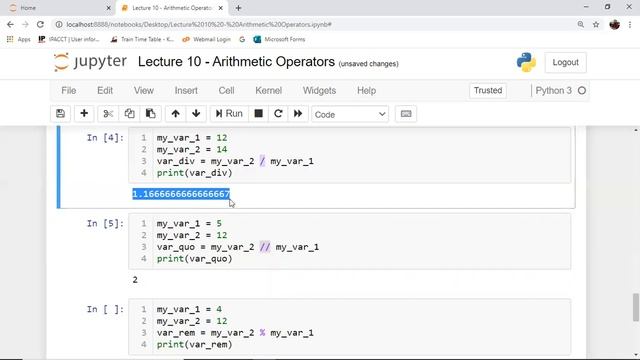Image resolution: width=640 pixels, height=360 pixels.
Task: Click the output value 2
Action: pyautogui.click(x=135, y=280)
